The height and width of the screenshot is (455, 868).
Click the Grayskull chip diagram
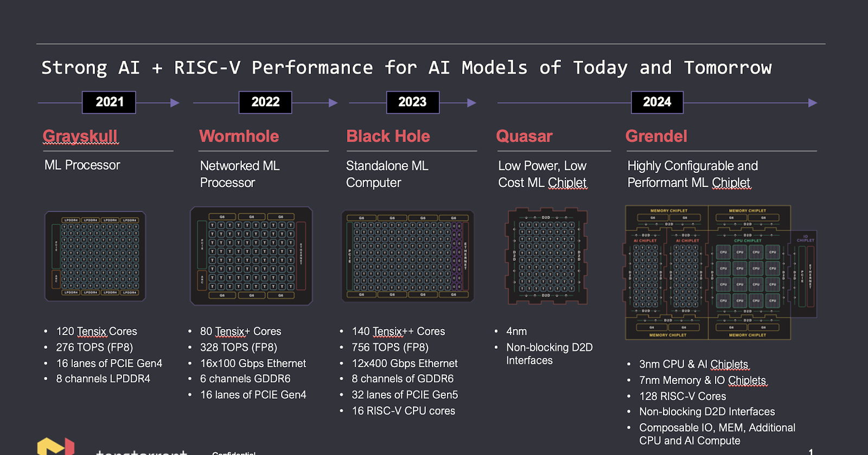(x=95, y=256)
